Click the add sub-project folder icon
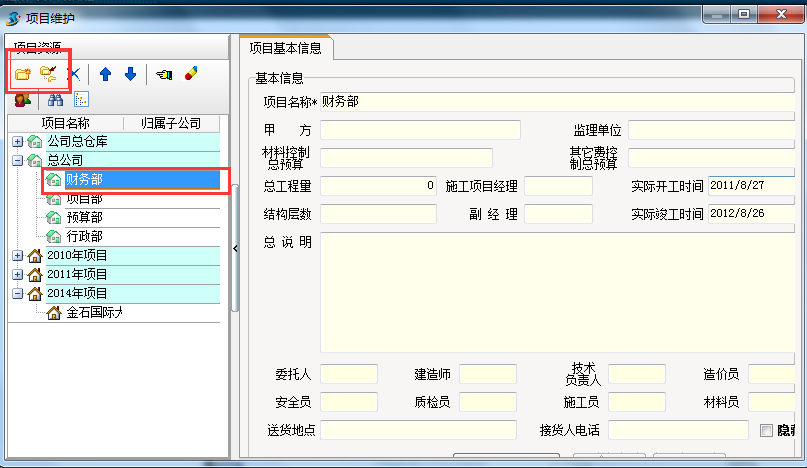Screen dimensions: 807x468 click(x=47, y=74)
